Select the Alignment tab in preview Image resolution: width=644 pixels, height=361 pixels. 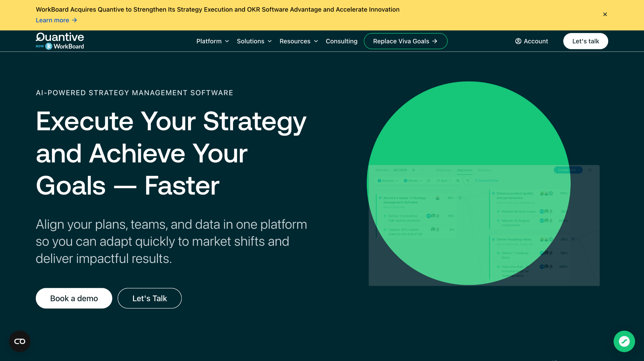(x=464, y=170)
